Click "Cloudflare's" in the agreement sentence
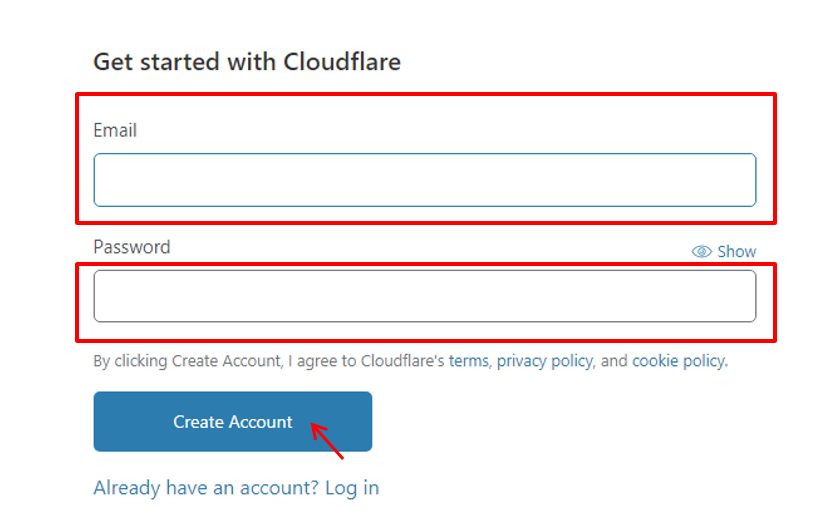 pos(402,361)
